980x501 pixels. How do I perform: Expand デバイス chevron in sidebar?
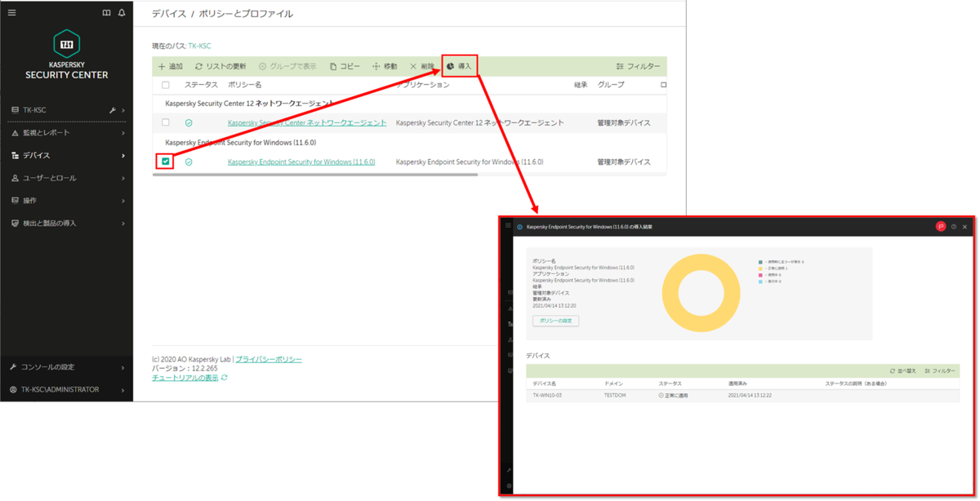pyautogui.click(x=123, y=155)
